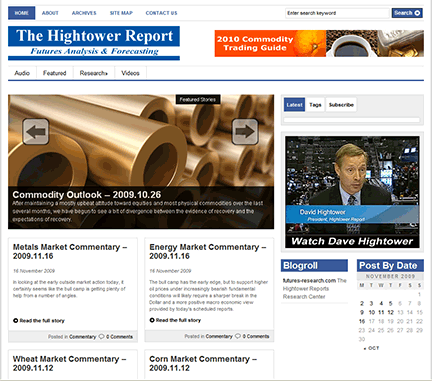Open the 2010 Commodity Trading Guide banner
Viewport: 432px width, 381px height.
pyautogui.click(x=319, y=43)
